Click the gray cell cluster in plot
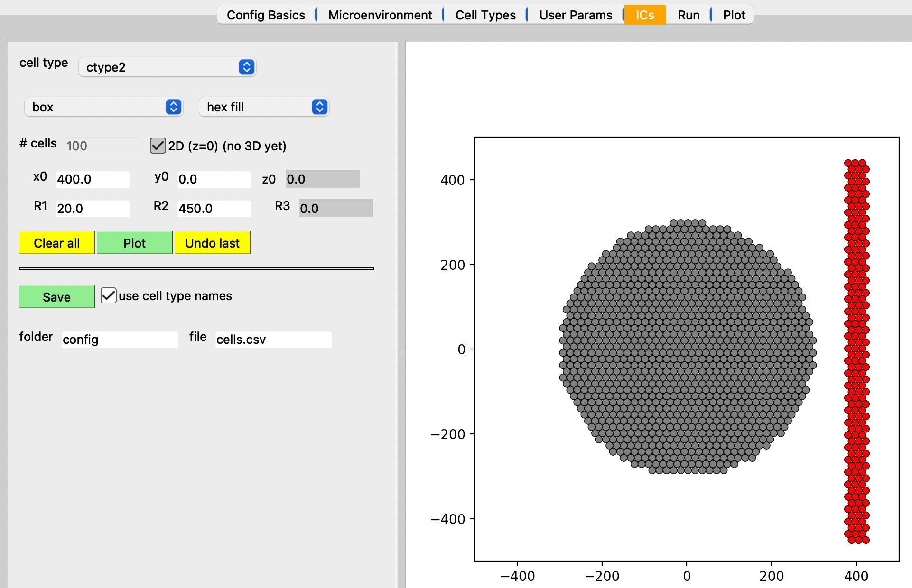Screen dimensions: 912x588 pyautogui.click(x=688, y=347)
